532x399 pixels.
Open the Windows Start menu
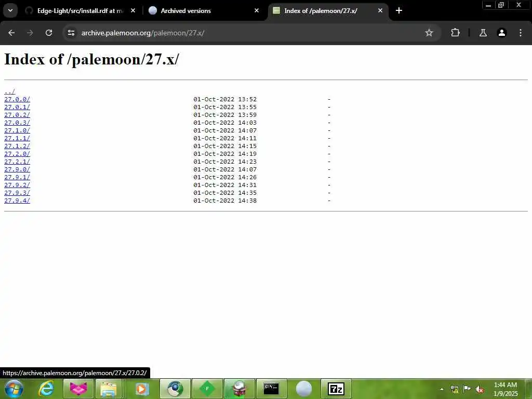[14, 389]
